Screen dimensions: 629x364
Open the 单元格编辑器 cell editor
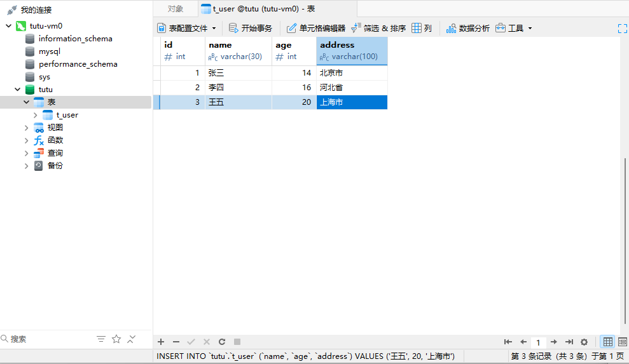315,28
